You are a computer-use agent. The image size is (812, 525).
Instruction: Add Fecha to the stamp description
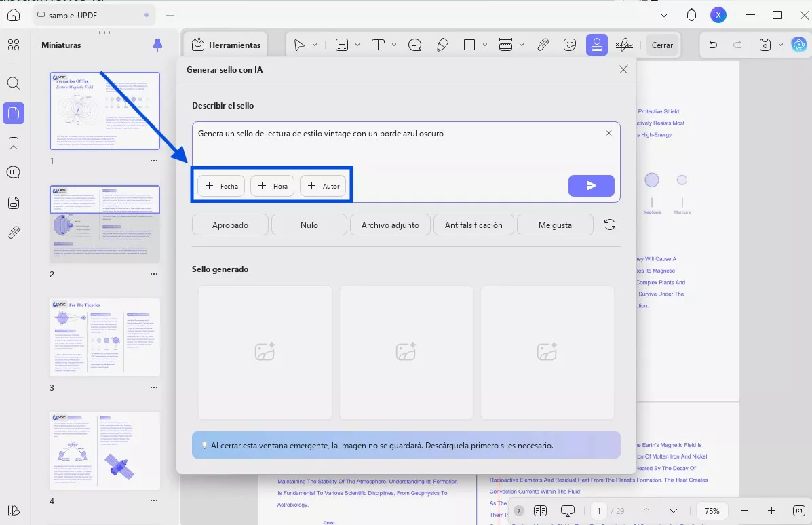[221, 186]
